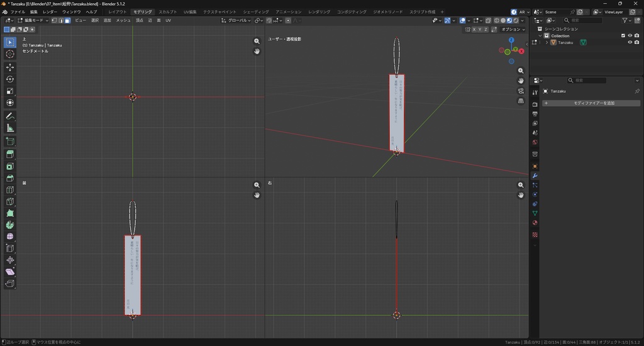Open the Material properties tab
This screenshot has height=346, width=644.
click(x=535, y=223)
